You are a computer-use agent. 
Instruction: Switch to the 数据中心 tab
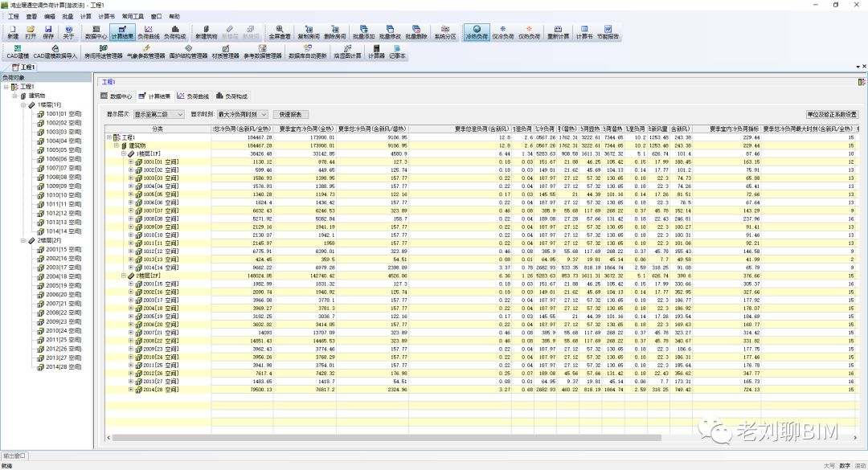pos(117,96)
